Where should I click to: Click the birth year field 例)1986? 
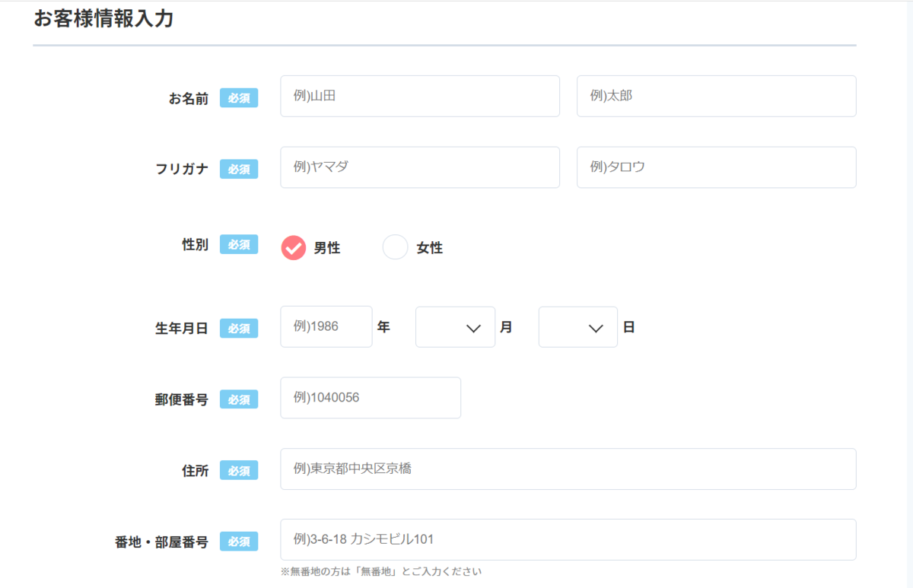[x=326, y=326]
